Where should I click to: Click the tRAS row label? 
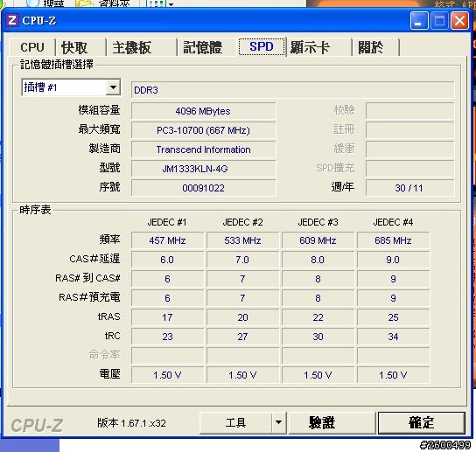pos(109,316)
